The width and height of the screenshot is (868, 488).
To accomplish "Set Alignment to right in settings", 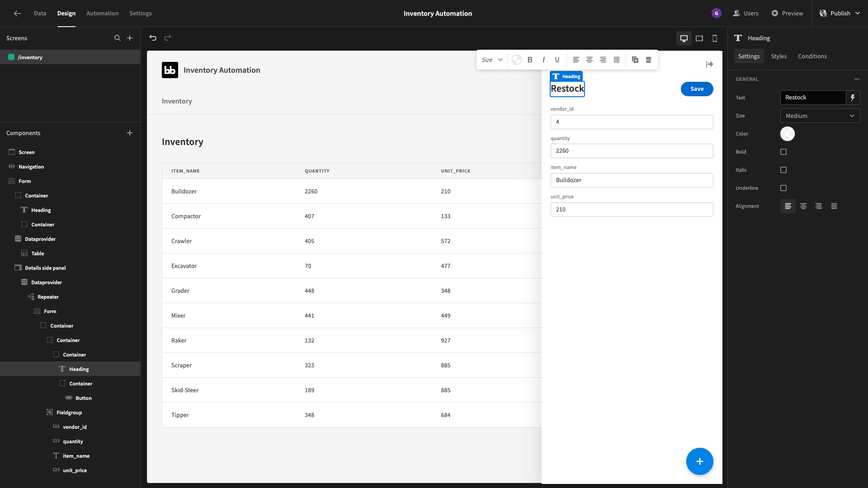I will (819, 206).
